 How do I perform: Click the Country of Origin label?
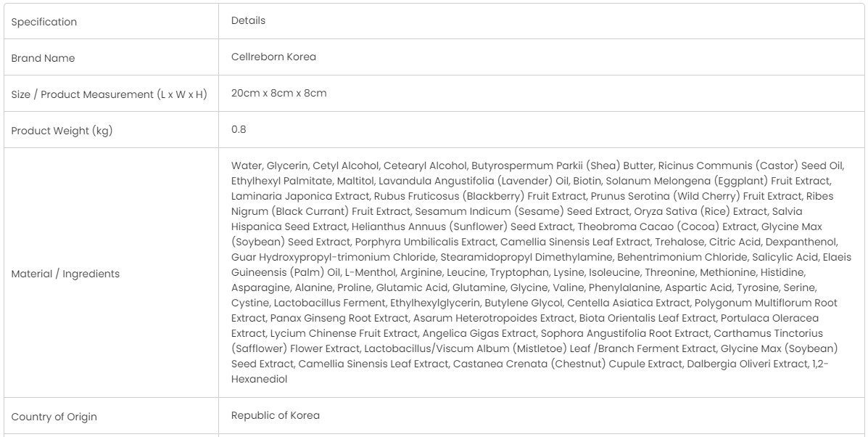54,417
